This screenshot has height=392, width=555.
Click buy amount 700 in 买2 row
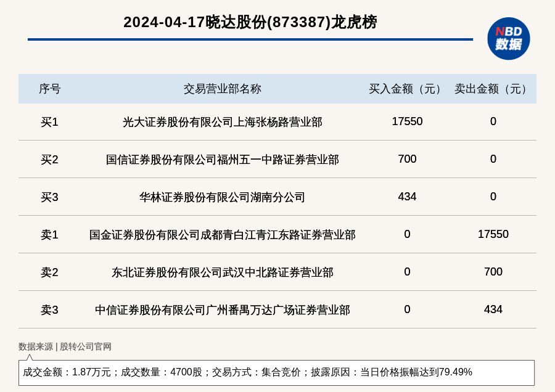coord(407,159)
